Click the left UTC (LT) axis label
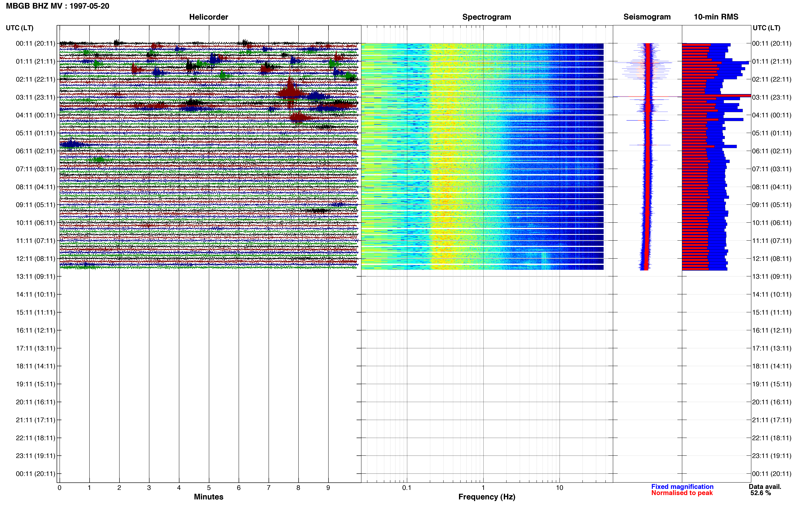This screenshot has height=508, width=812. (x=19, y=28)
